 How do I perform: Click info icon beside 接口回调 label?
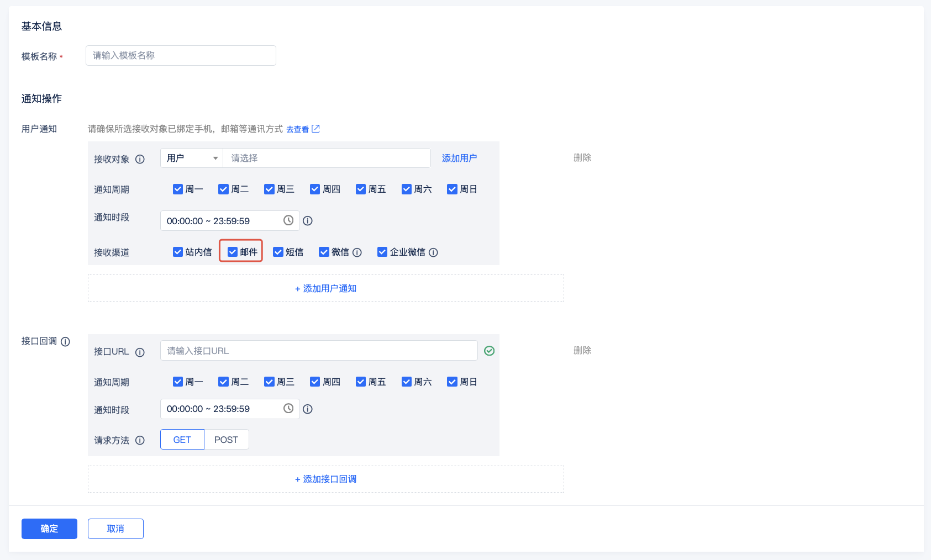pos(65,342)
